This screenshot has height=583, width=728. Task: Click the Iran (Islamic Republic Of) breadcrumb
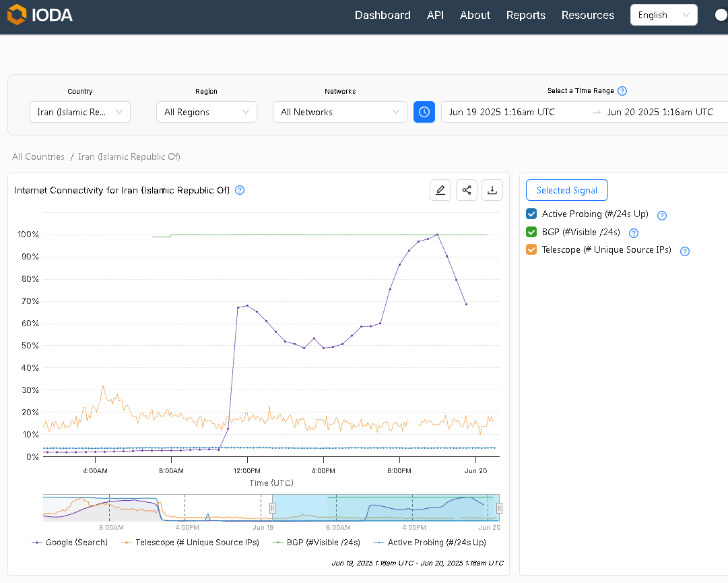[129, 156]
